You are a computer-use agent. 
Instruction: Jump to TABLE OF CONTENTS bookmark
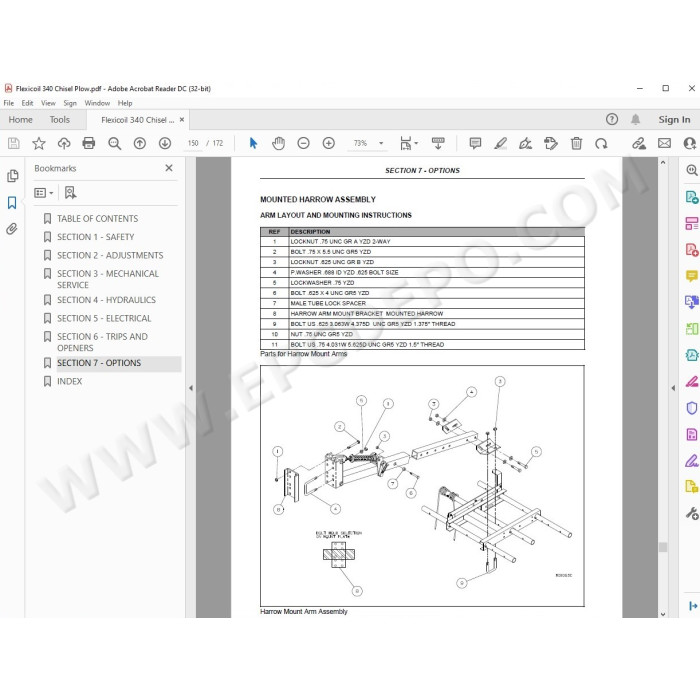tap(97, 219)
